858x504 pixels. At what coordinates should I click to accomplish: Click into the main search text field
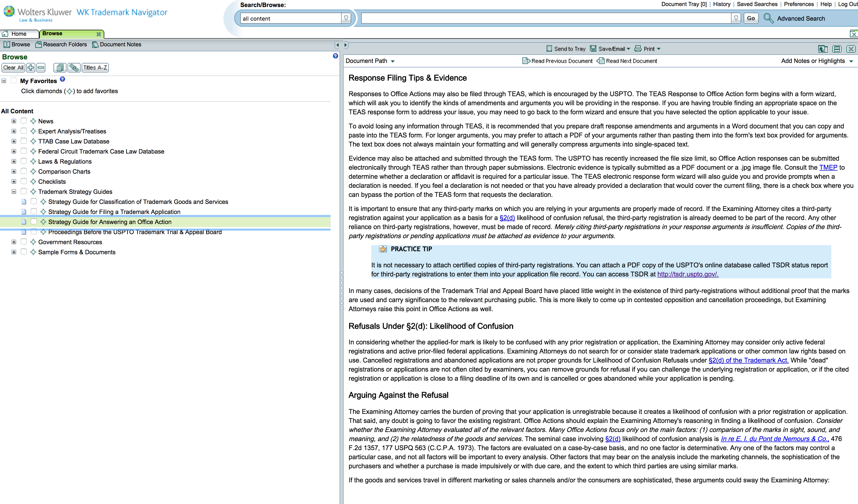[x=546, y=18]
